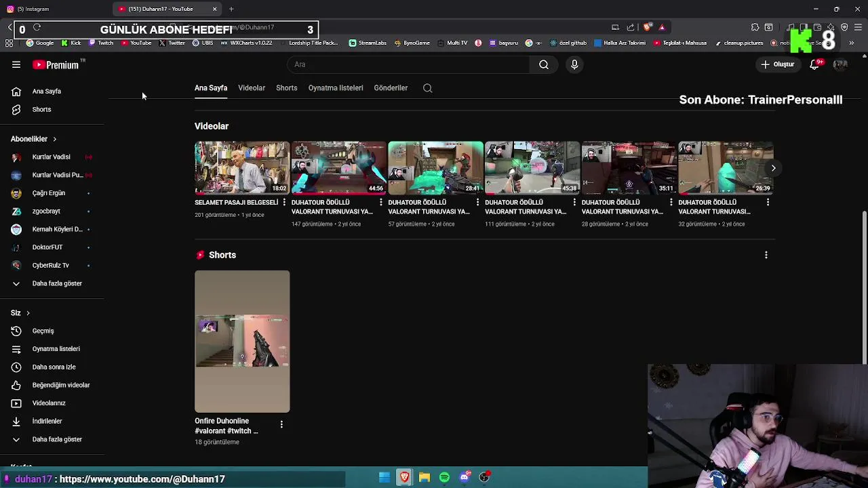Open Shorts shelf more options menu
868x488 pixels.
pos(766,255)
